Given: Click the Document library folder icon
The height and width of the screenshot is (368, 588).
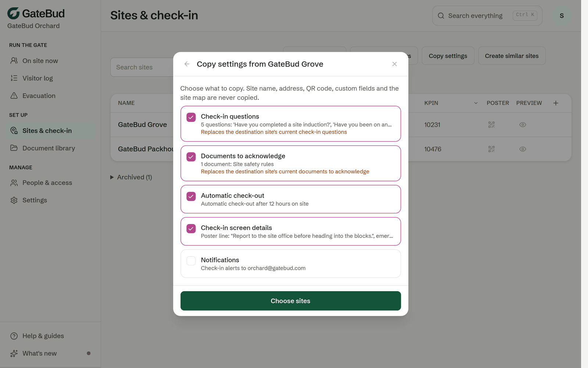Looking at the screenshot, I should tap(14, 148).
